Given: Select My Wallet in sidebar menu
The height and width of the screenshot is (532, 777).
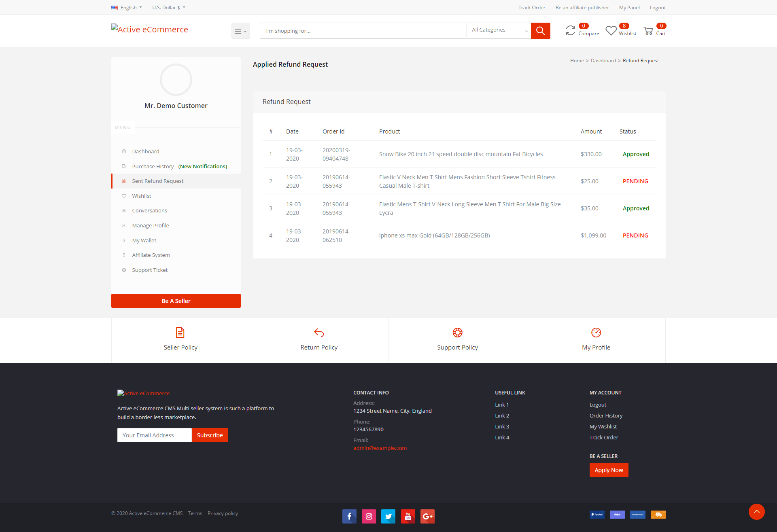Looking at the screenshot, I should pyautogui.click(x=144, y=240).
